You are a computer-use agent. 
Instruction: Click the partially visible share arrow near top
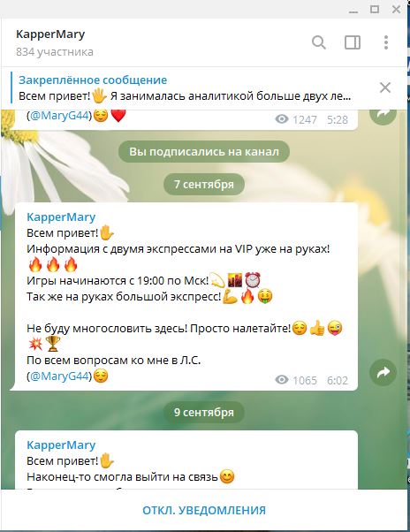pyautogui.click(x=383, y=117)
